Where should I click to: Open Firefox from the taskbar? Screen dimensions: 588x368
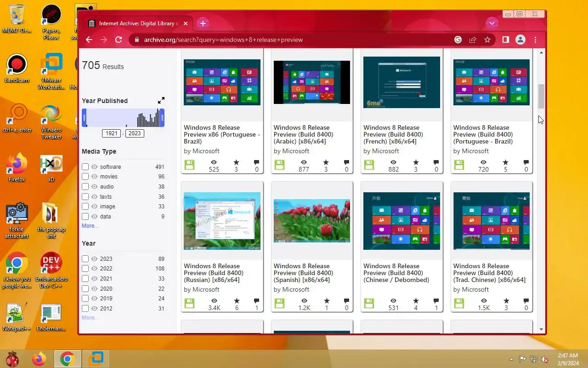coord(39,359)
